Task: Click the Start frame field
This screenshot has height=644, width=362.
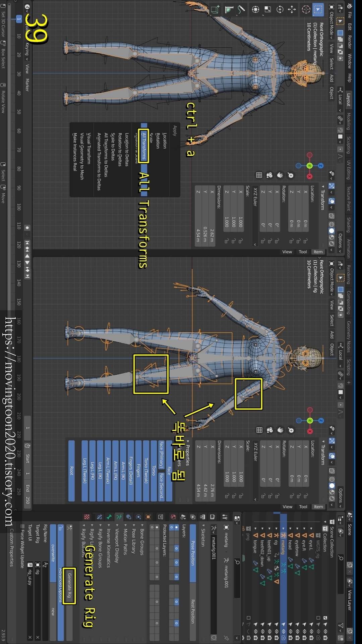Action: (27, 464)
